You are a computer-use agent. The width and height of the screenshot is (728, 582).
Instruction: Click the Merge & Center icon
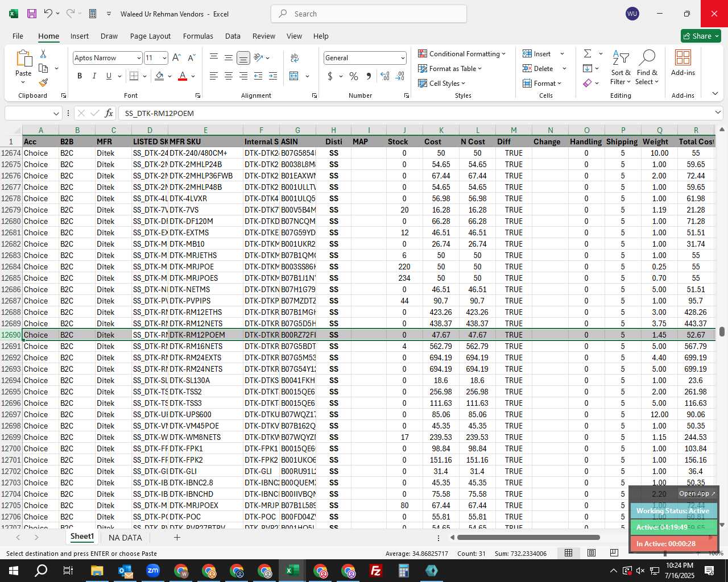point(294,76)
